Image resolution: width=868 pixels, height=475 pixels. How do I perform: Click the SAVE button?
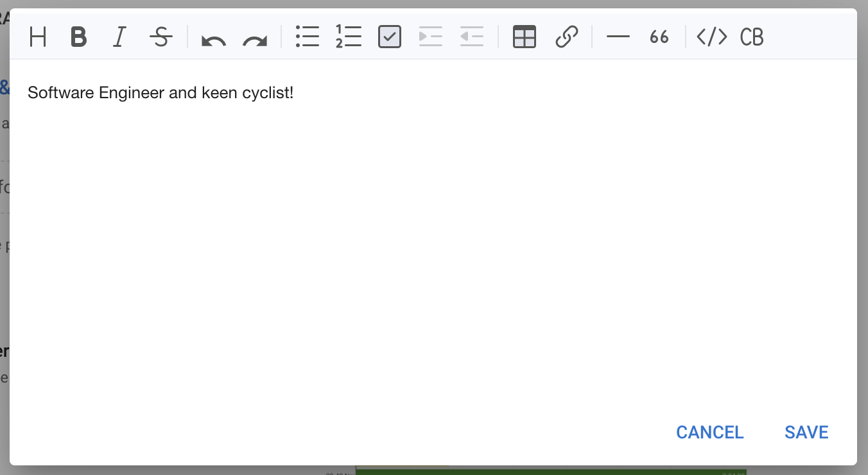[x=806, y=433]
